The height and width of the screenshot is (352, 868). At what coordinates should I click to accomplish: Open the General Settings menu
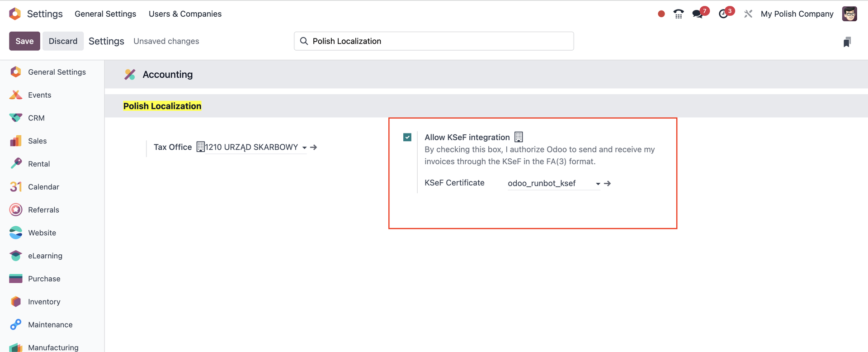(105, 14)
